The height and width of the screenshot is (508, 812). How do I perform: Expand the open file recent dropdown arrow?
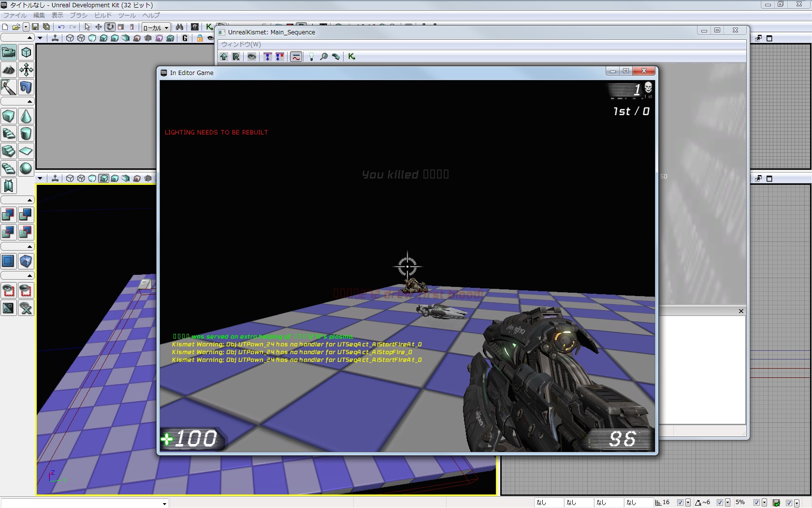click(26, 27)
